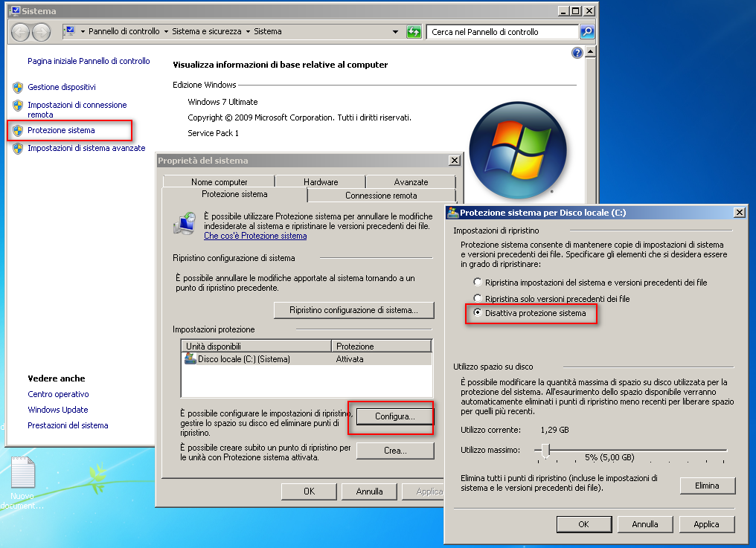756x548 pixels.
Task: Open Che cos'è Protezione sistema link
Action: pos(255,236)
